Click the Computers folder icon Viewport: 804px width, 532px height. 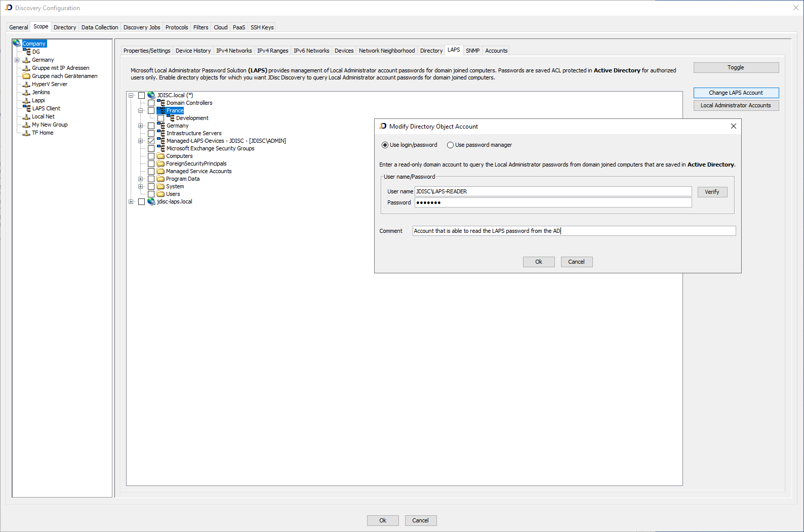coord(161,156)
